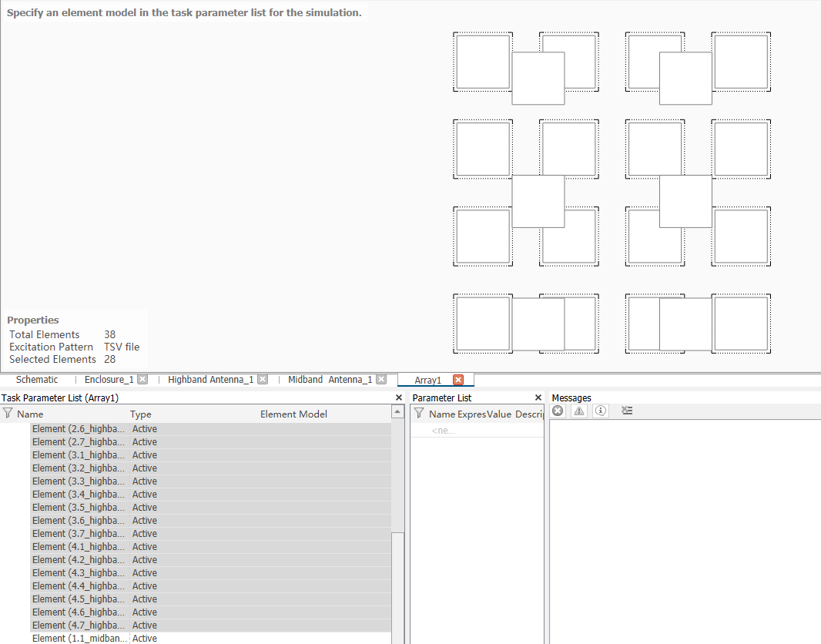Screen dimensions: 821x644
Task: Close the Array1 tab using red X
Action: 458,380
